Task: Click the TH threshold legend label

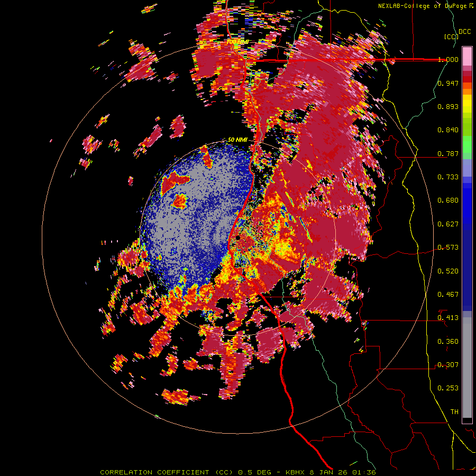Action: (454, 412)
